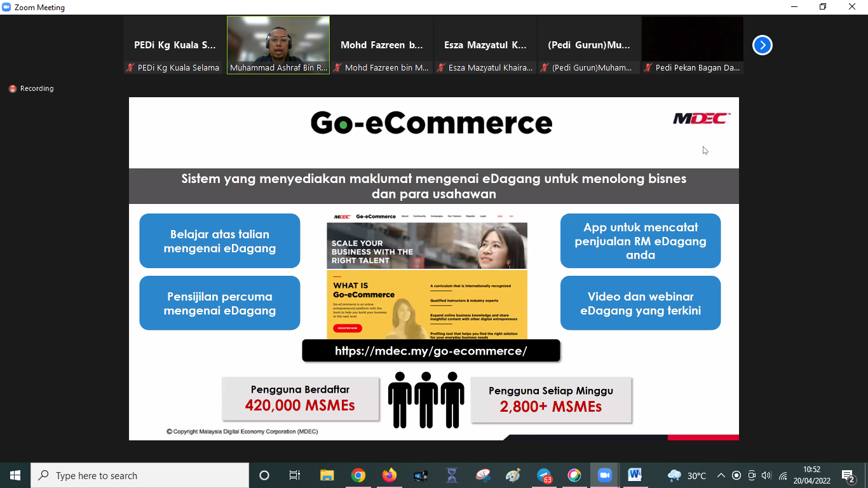This screenshot has width=868, height=488.
Task: Open Firefox from the taskbar
Action: 389,475
